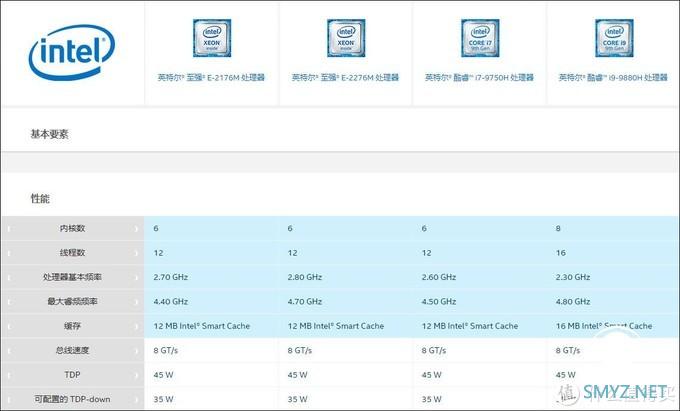Click E-2276M TDP value 45 W

coord(297,375)
